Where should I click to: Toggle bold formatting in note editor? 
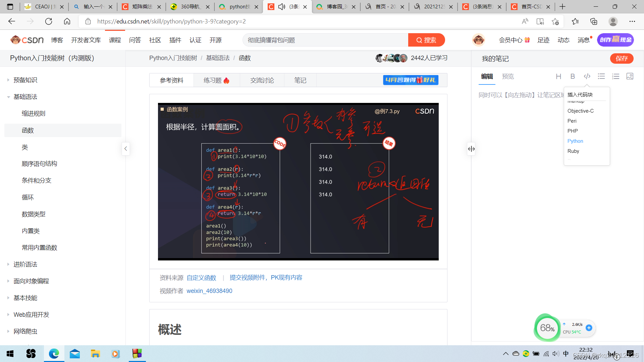tap(573, 76)
